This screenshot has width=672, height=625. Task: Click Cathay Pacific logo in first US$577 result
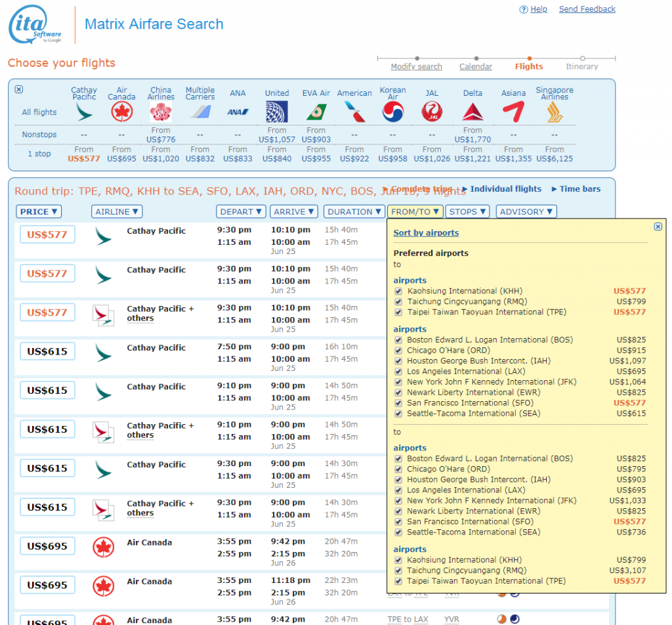pos(103,236)
